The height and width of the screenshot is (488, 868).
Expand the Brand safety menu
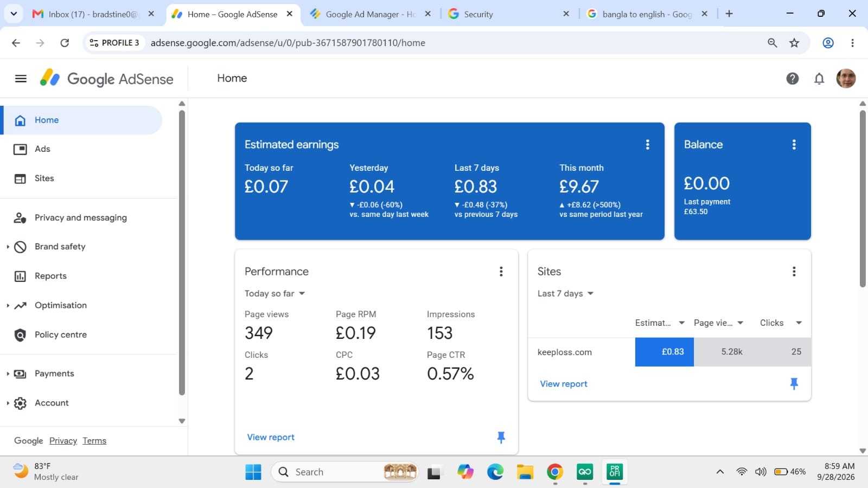8,247
